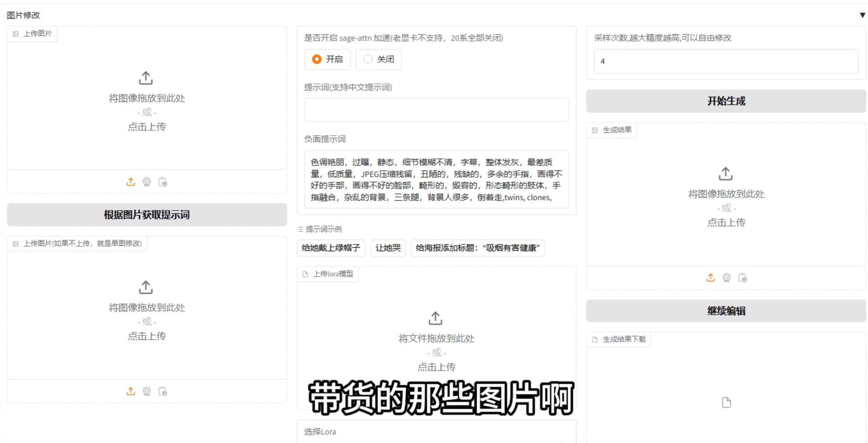
Task: Click webcam icon under 生成结果 panel
Action: coord(727,277)
